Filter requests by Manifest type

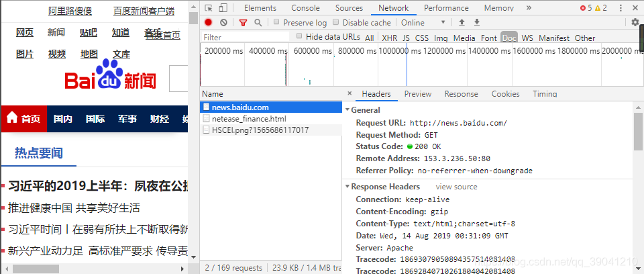(x=554, y=38)
